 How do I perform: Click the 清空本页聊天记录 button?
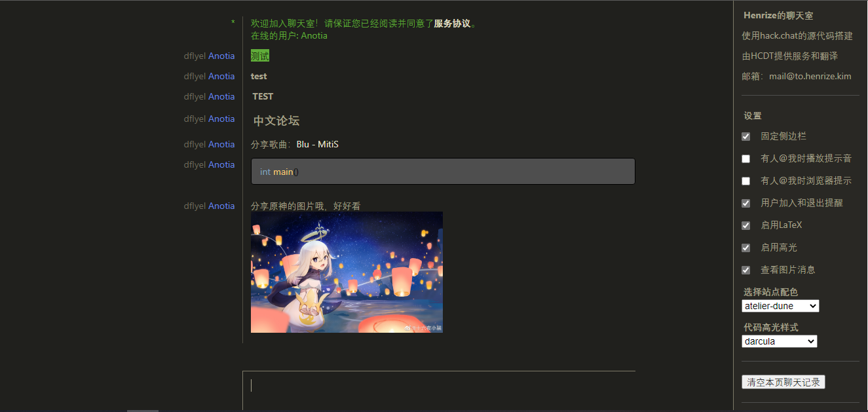pos(783,382)
